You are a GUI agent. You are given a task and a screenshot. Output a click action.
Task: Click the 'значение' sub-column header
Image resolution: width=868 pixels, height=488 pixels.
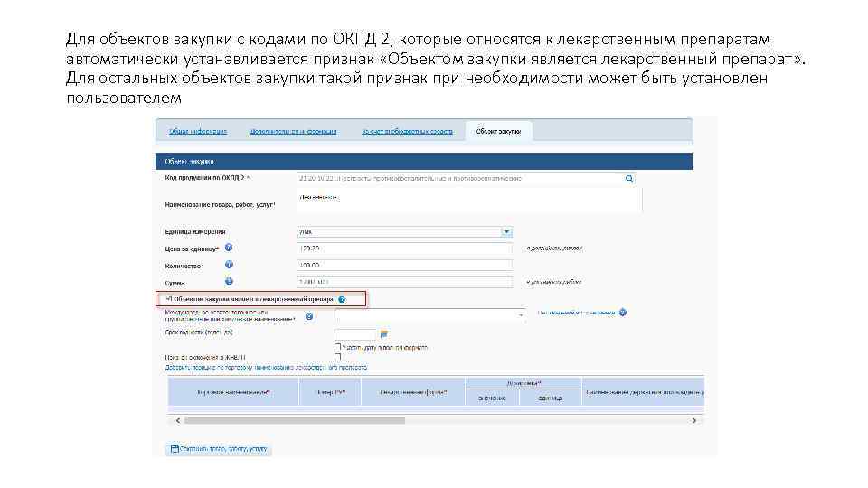492,398
